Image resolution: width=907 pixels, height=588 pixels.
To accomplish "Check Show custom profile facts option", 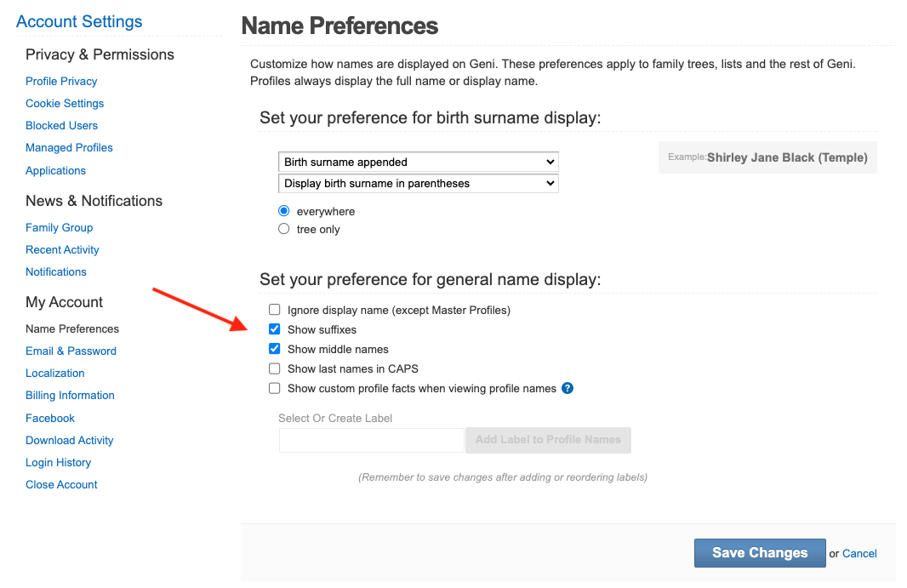I will [274, 388].
